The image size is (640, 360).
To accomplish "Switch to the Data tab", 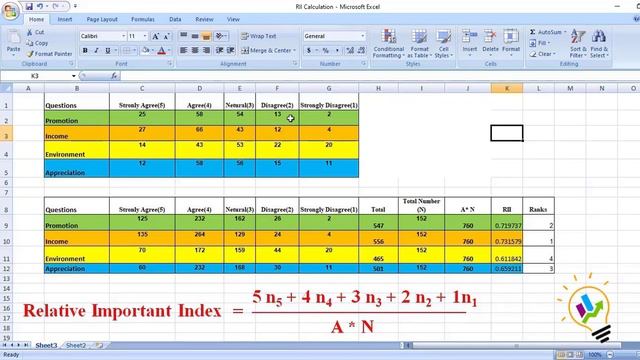I will pos(175,19).
